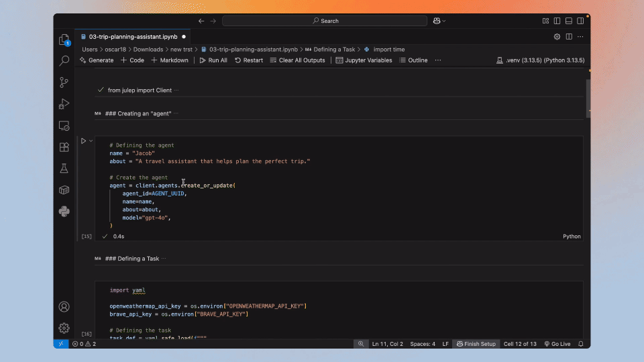Click Clear All Outputs
The image size is (644, 362).
tap(297, 60)
